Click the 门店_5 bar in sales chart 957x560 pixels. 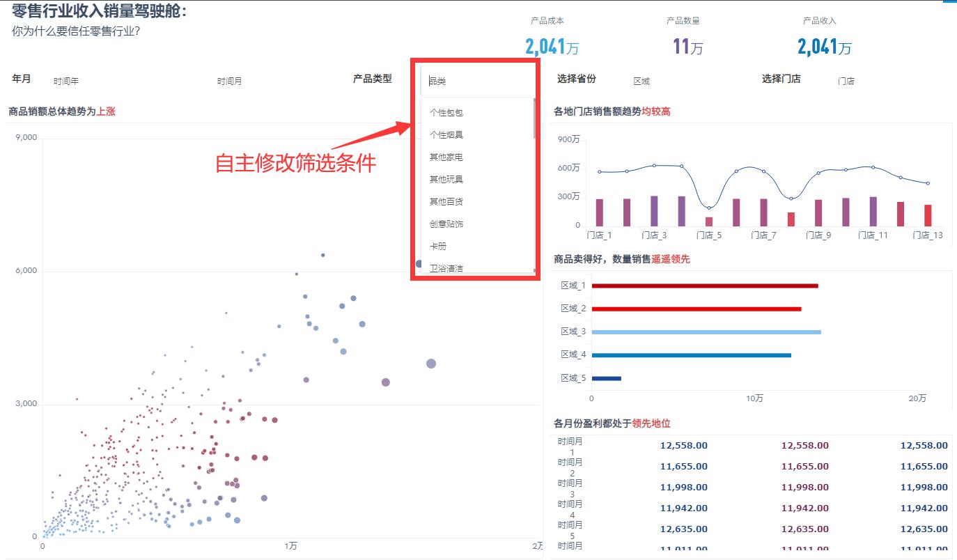pos(709,220)
